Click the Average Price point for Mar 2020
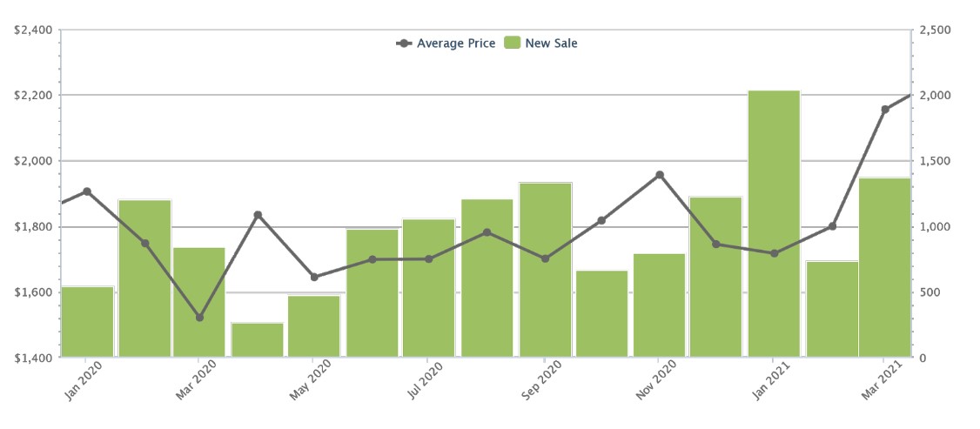Viewport: 980px width, 429px height. 199,318
